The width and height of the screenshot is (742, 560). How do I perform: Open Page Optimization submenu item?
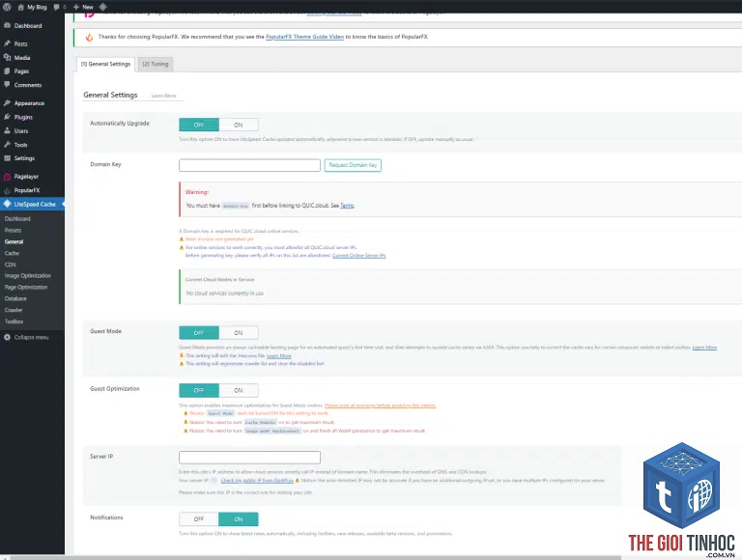(x=26, y=287)
